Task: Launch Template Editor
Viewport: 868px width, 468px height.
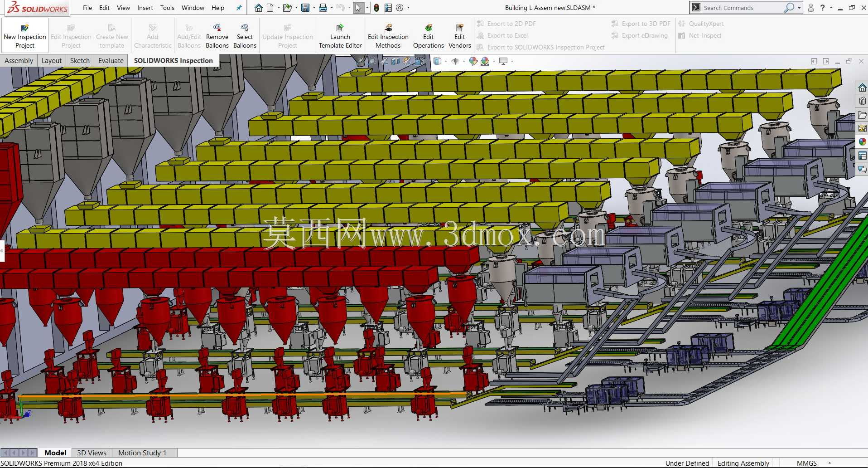Action: point(340,36)
